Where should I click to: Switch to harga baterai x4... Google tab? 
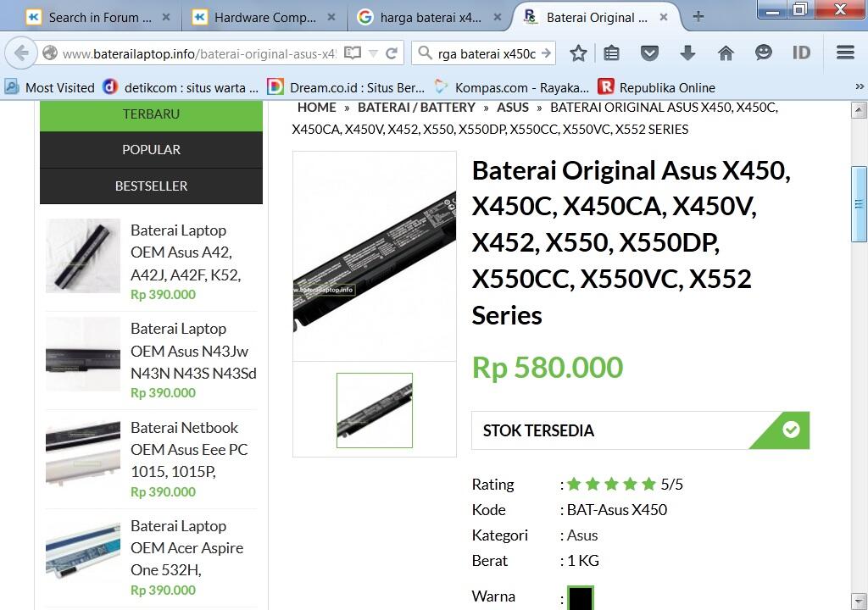(x=430, y=17)
